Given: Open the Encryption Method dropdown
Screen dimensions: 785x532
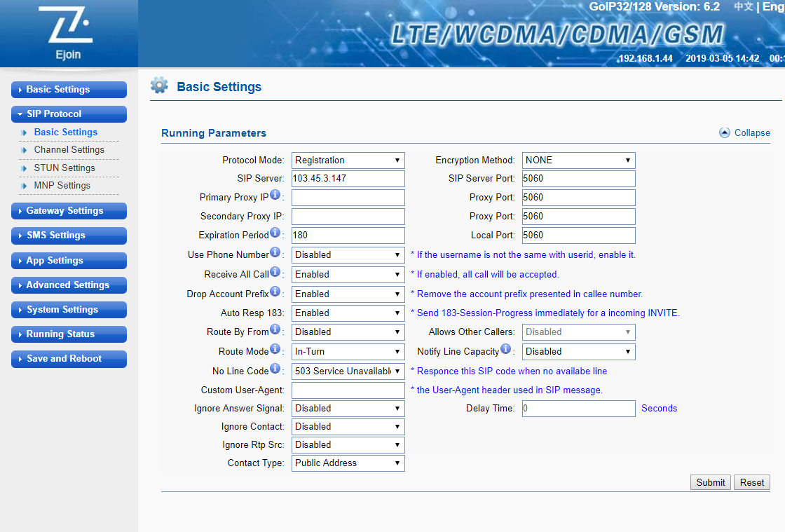Looking at the screenshot, I should [578, 161].
